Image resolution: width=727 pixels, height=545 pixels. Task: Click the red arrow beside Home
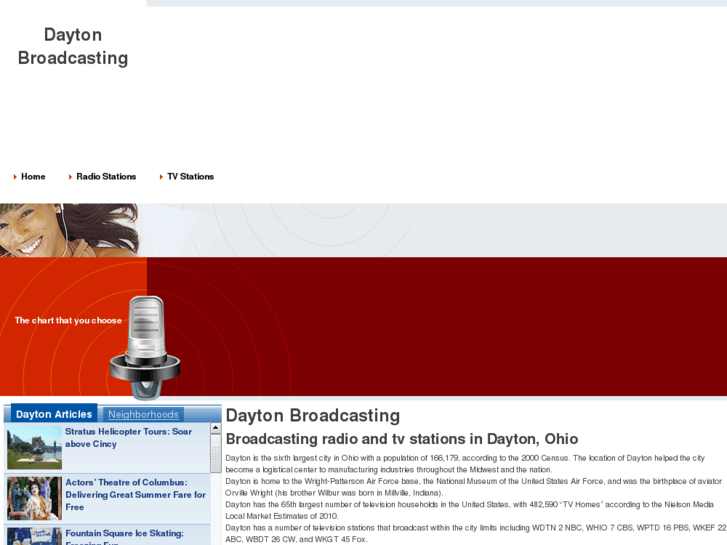tap(15, 177)
